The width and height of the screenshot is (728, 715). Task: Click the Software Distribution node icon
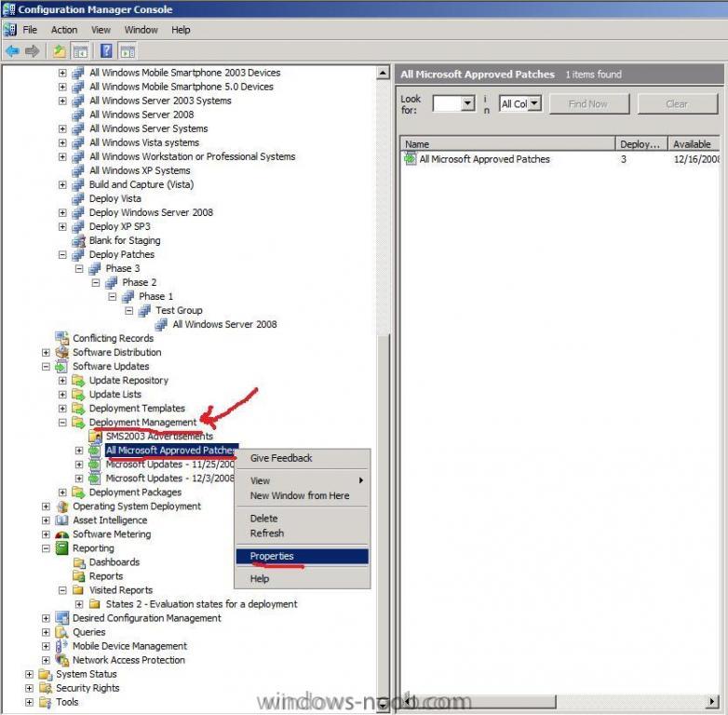(x=61, y=353)
